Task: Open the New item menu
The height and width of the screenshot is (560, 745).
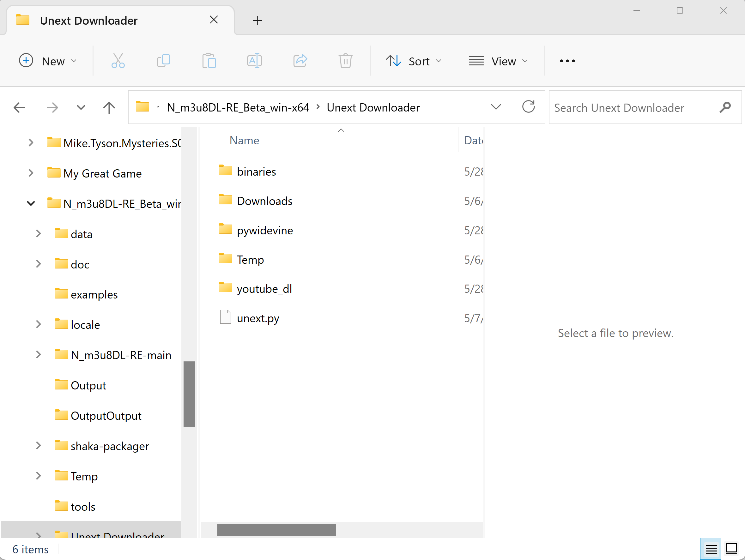Action: (x=48, y=61)
